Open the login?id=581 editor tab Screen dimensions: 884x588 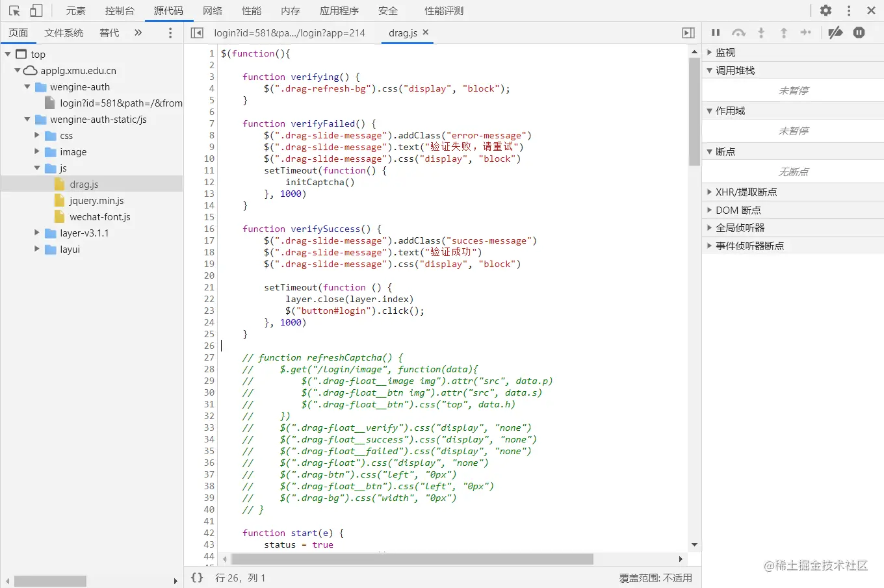tap(290, 33)
